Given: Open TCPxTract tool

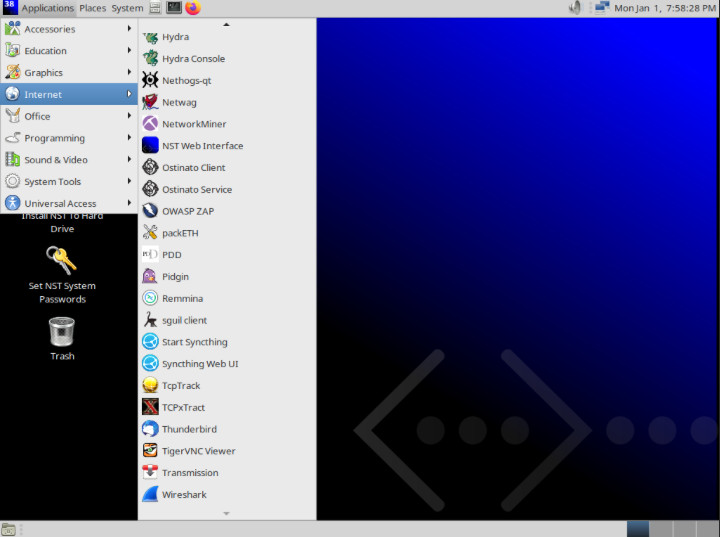Looking at the screenshot, I should (227, 407).
